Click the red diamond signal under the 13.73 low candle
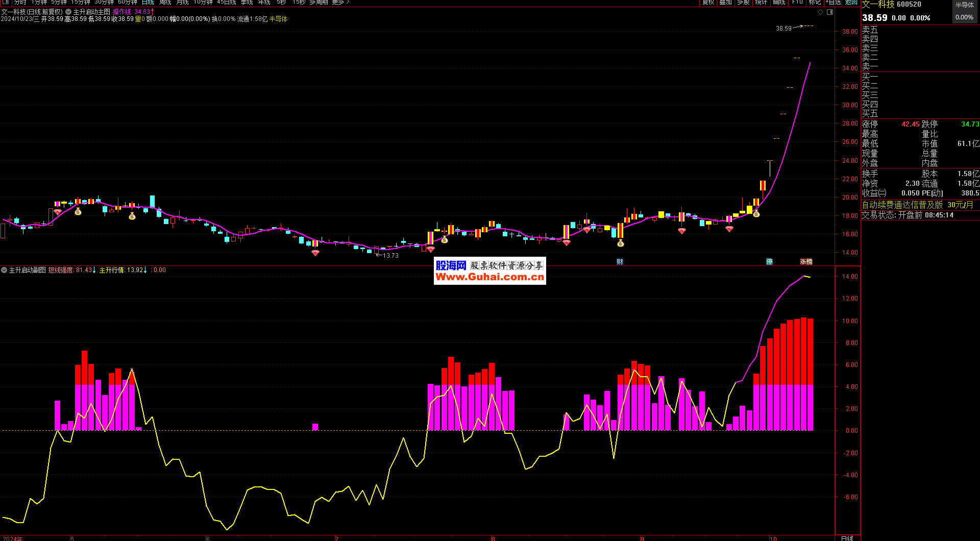Screen dimensions: 980x541 click(x=430, y=250)
